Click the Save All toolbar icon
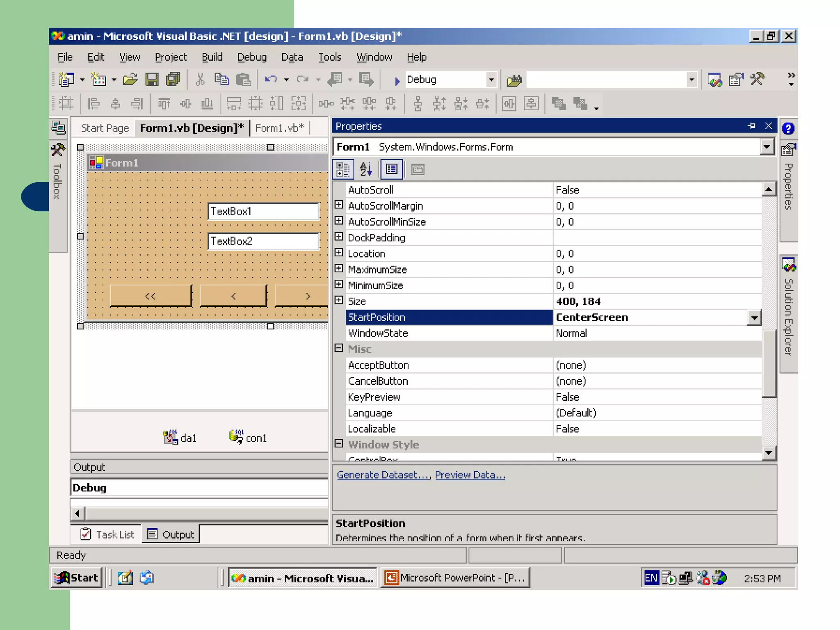This screenshot has width=840, height=630. coord(173,80)
